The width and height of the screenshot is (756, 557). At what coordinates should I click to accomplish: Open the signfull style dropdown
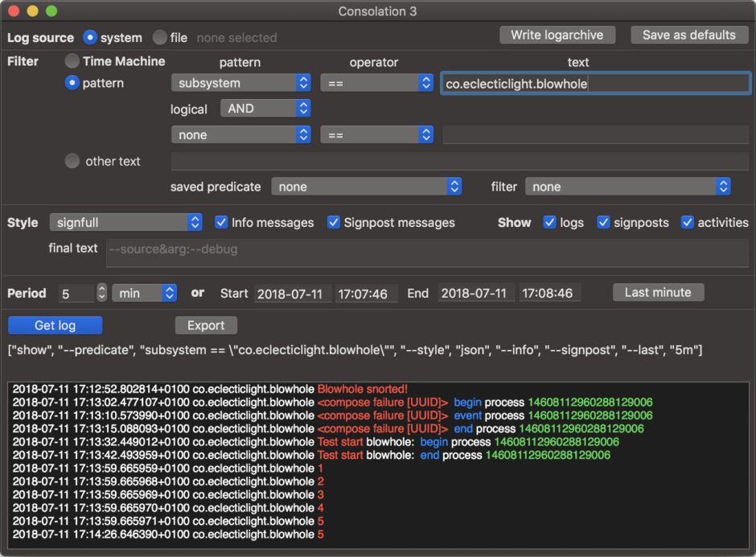point(125,222)
